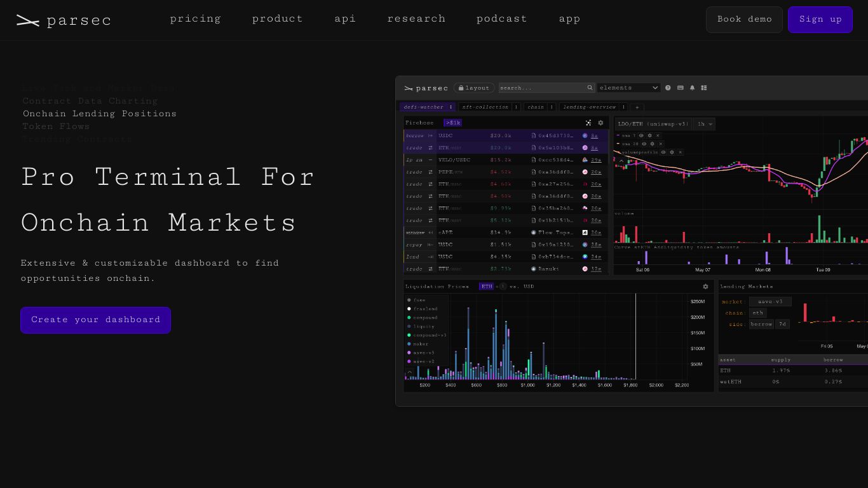This screenshot has width=868, height=488.
Task: Toggle aave-v2 series in liquidation legend
Action: point(421,362)
